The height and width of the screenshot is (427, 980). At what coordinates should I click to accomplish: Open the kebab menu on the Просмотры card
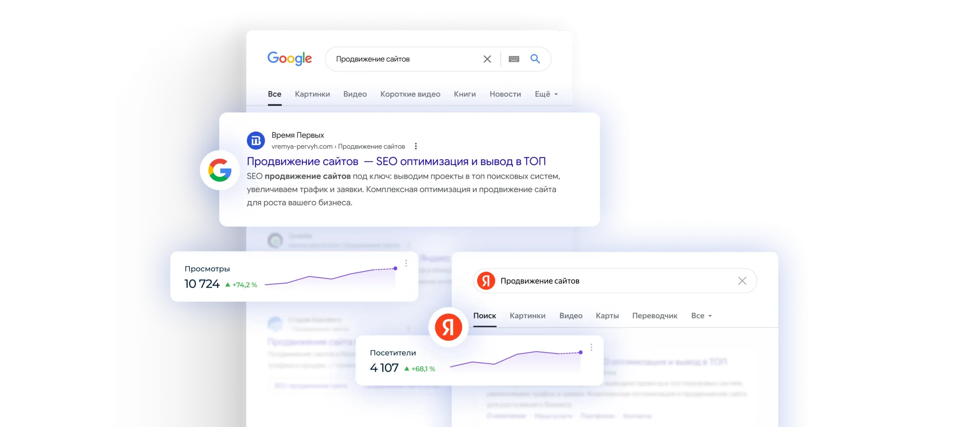pyautogui.click(x=405, y=263)
